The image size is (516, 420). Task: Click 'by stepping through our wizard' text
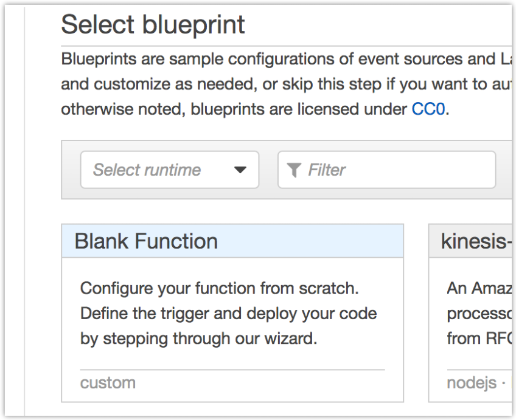(198, 339)
